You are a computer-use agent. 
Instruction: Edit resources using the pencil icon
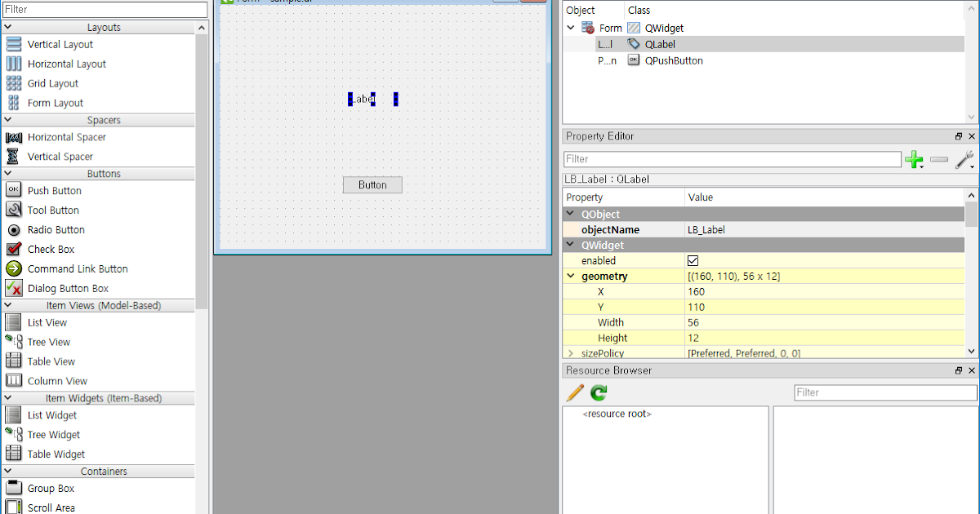click(574, 392)
